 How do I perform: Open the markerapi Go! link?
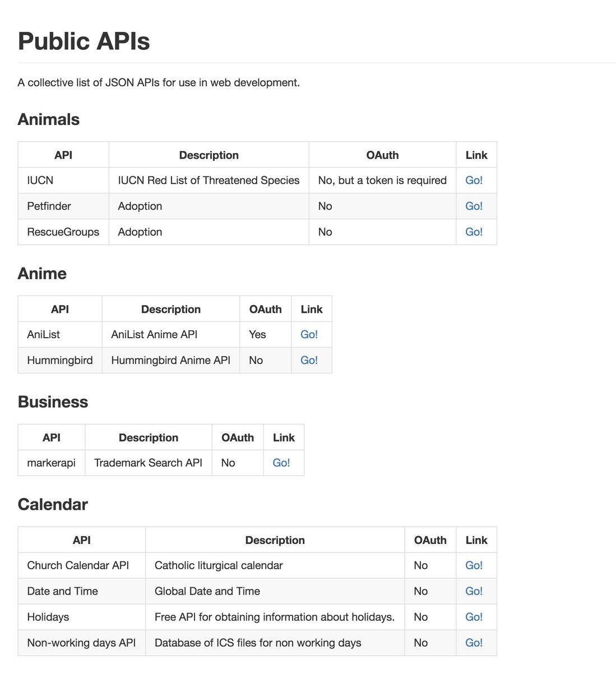tap(281, 463)
